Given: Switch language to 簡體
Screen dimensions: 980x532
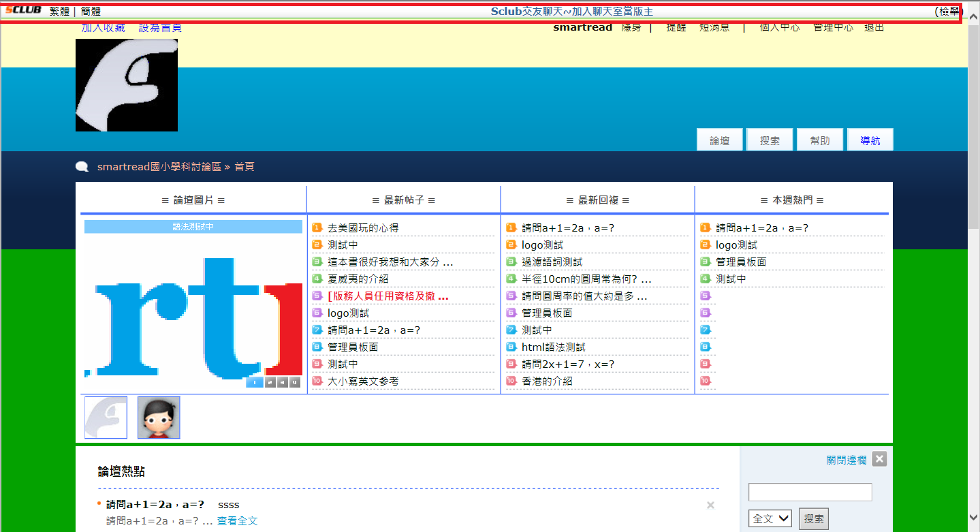Looking at the screenshot, I should coord(91,11).
